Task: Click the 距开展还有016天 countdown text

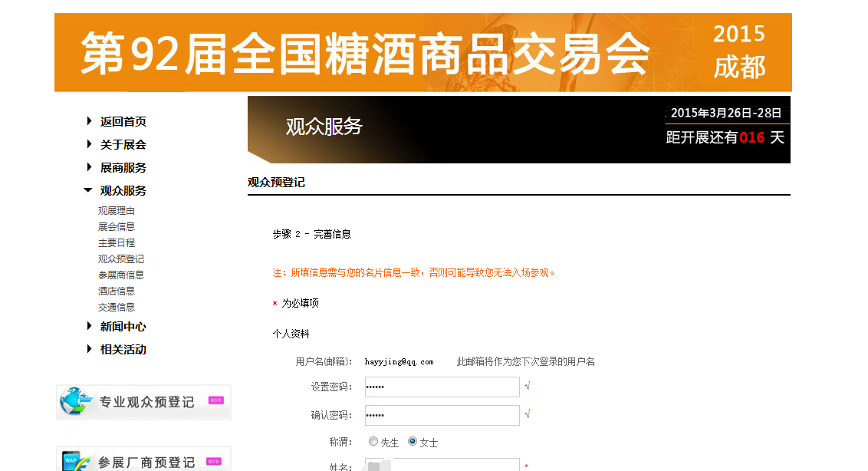Action: [x=725, y=137]
